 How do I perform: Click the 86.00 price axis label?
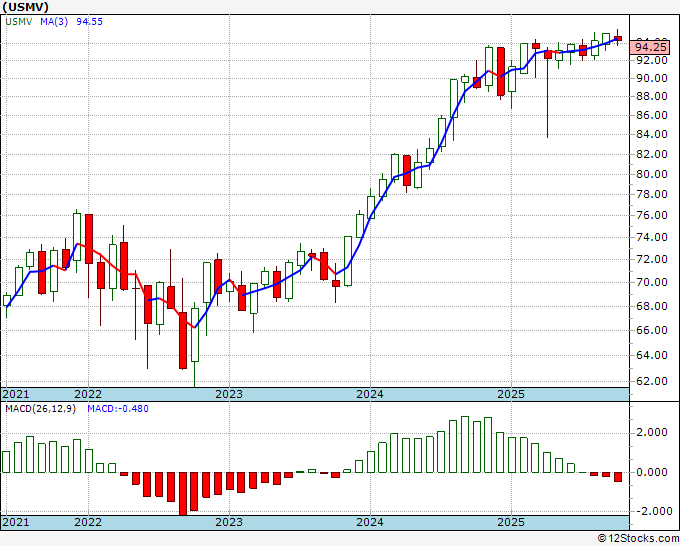point(652,115)
